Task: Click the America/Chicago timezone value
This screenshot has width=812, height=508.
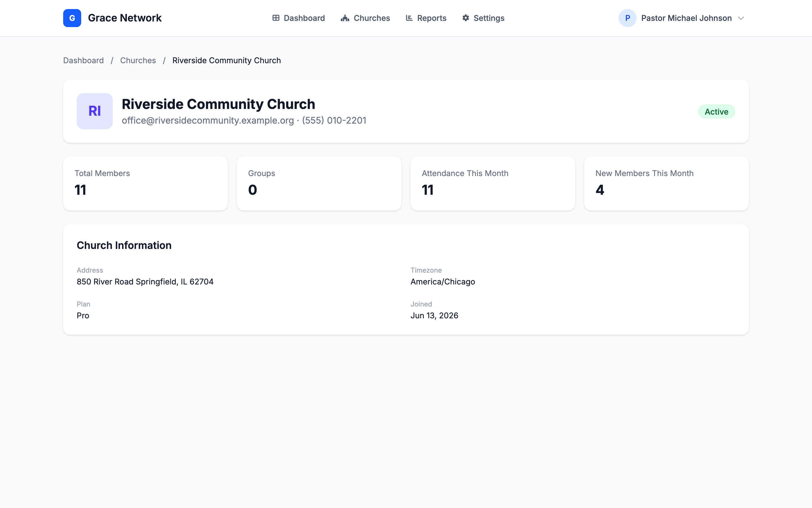Action: tap(443, 282)
